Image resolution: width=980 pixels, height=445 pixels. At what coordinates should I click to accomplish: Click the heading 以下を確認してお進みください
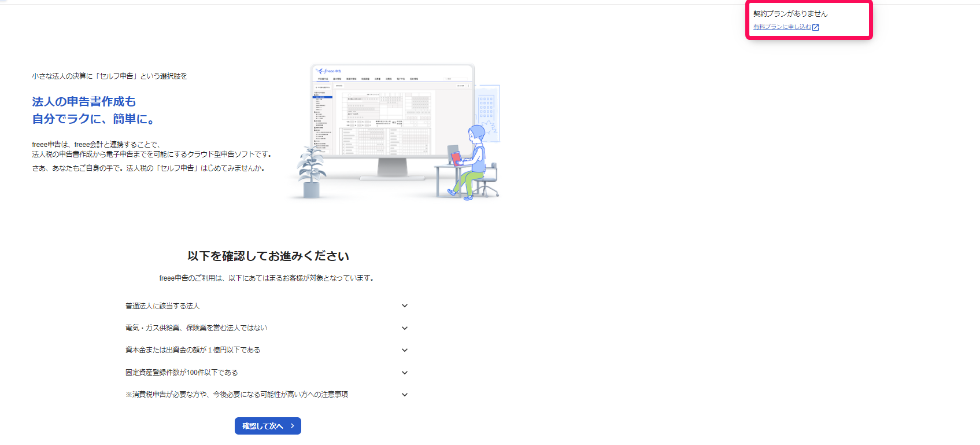pyautogui.click(x=268, y=256)
